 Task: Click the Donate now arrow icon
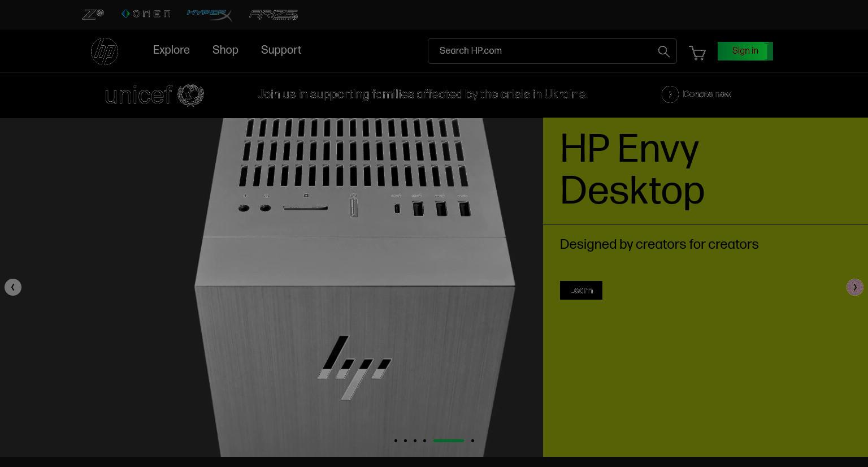tap(670, 94)
